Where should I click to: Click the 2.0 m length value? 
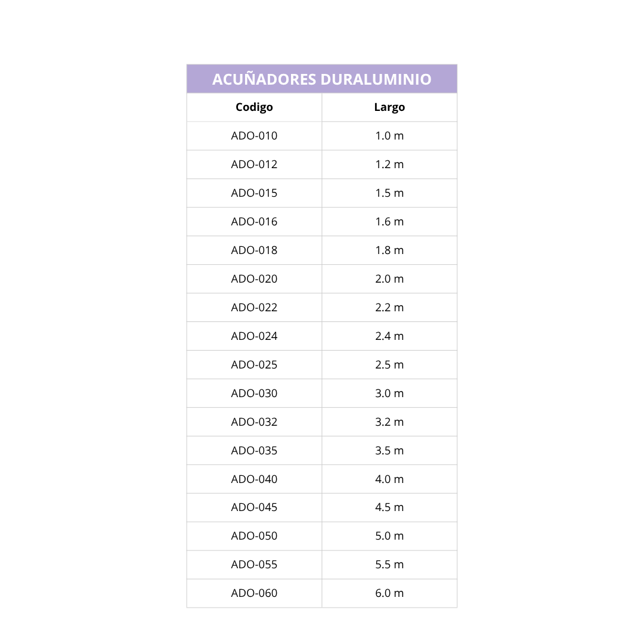[389, 279]
